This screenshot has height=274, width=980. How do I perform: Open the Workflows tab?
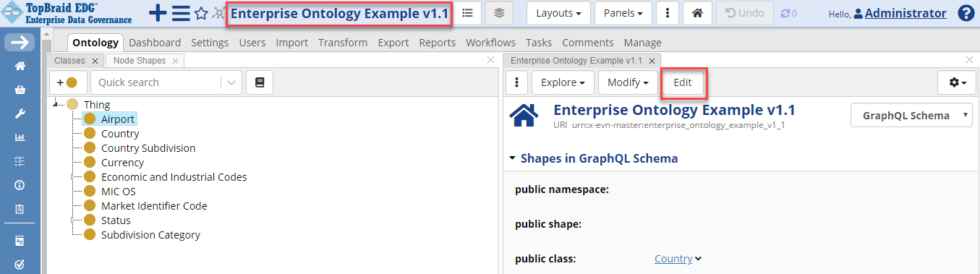[x=490, y=43]
